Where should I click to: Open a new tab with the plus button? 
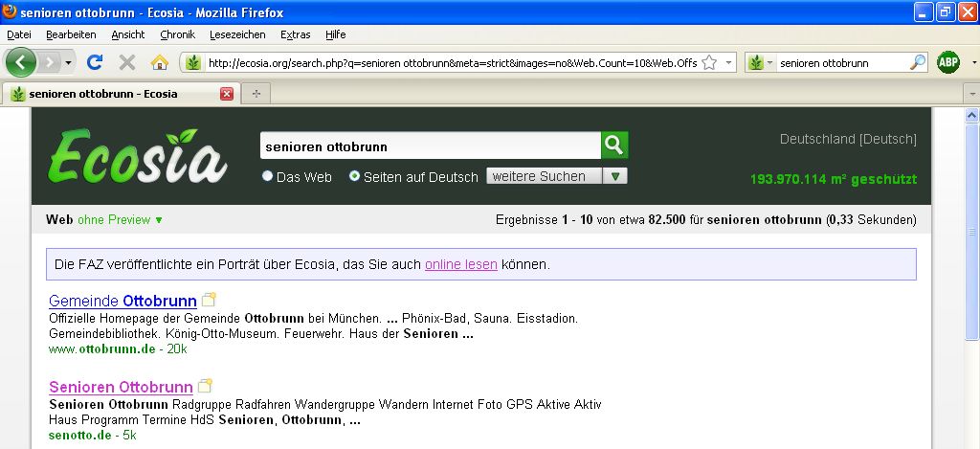[x=256, y=94]
